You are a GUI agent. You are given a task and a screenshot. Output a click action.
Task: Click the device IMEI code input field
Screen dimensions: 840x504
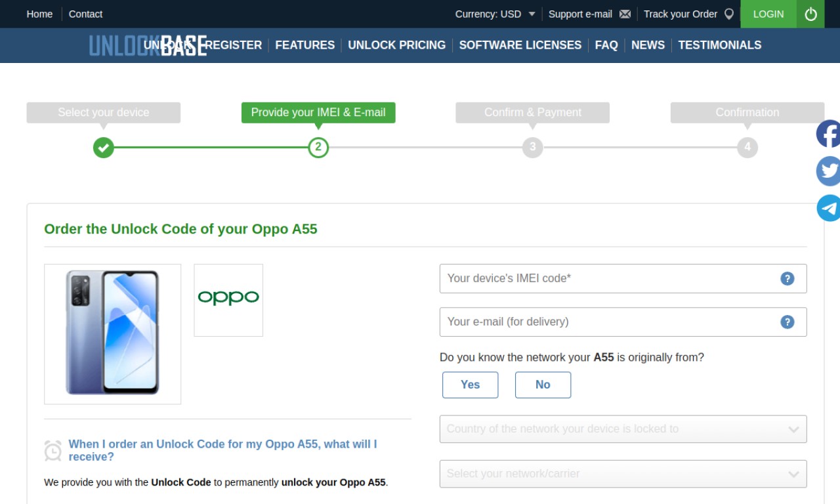coord(623,278)
